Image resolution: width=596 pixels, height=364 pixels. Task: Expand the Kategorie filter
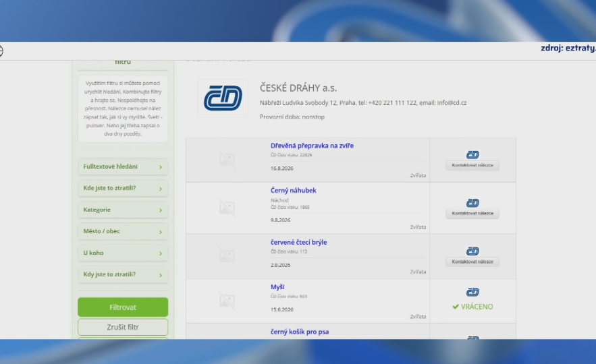pos(123,210)
